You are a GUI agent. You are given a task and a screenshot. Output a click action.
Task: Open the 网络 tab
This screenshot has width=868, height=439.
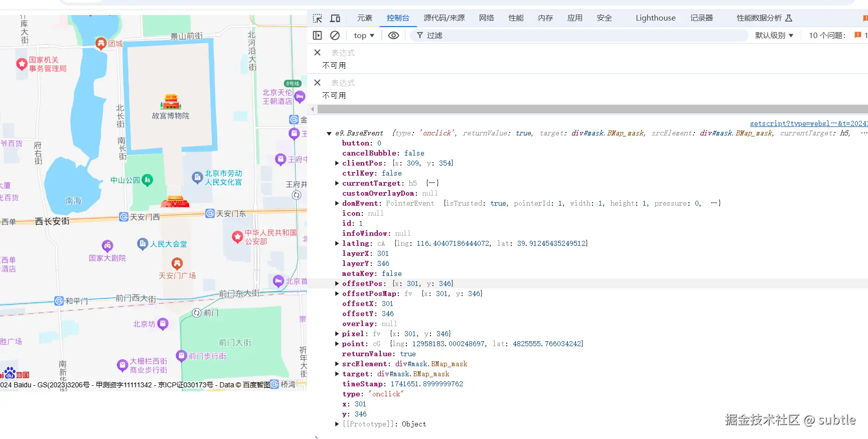coord(487,18)
